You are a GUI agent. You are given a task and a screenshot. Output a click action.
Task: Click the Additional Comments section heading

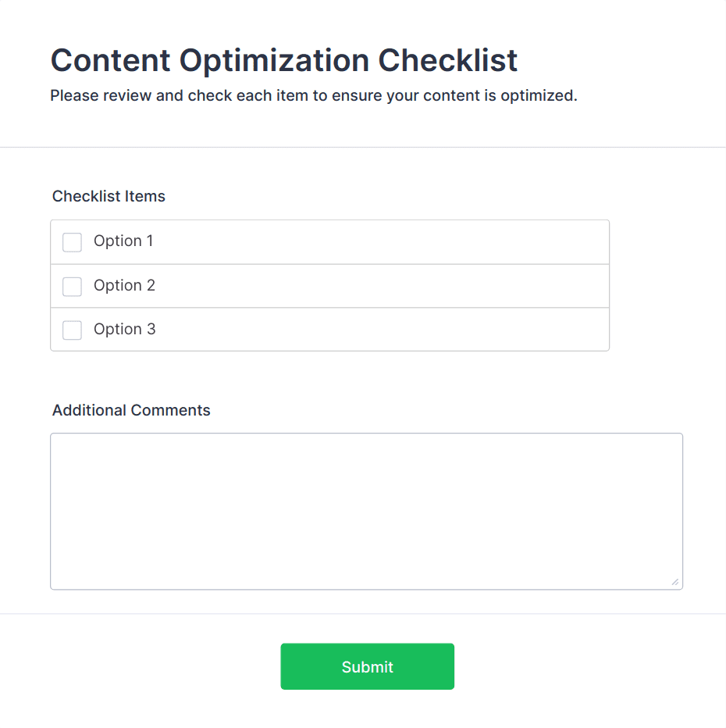coord(131,410)
